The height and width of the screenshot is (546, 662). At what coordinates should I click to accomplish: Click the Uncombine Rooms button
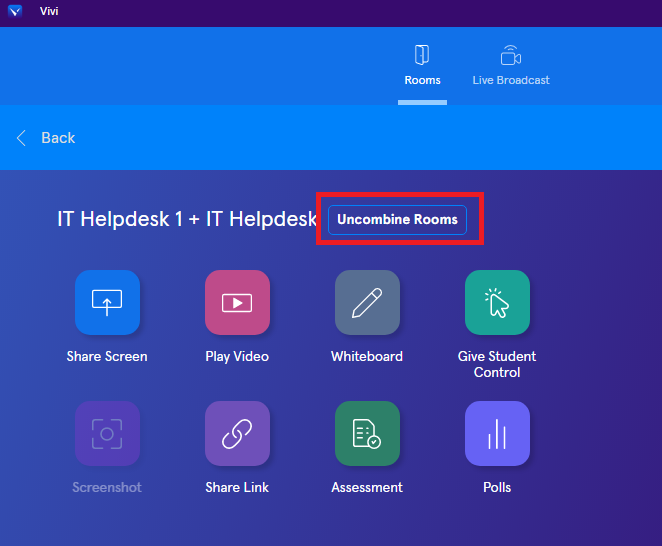pos(397,219)
